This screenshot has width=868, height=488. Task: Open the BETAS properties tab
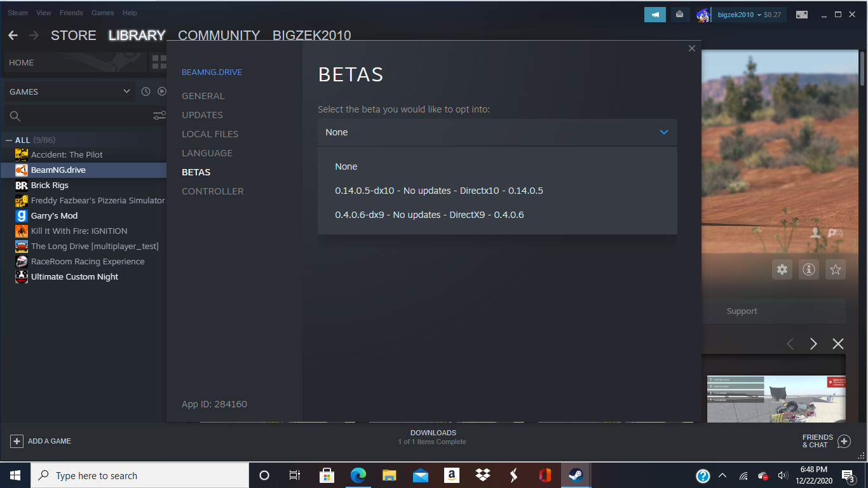pos(196,172)
